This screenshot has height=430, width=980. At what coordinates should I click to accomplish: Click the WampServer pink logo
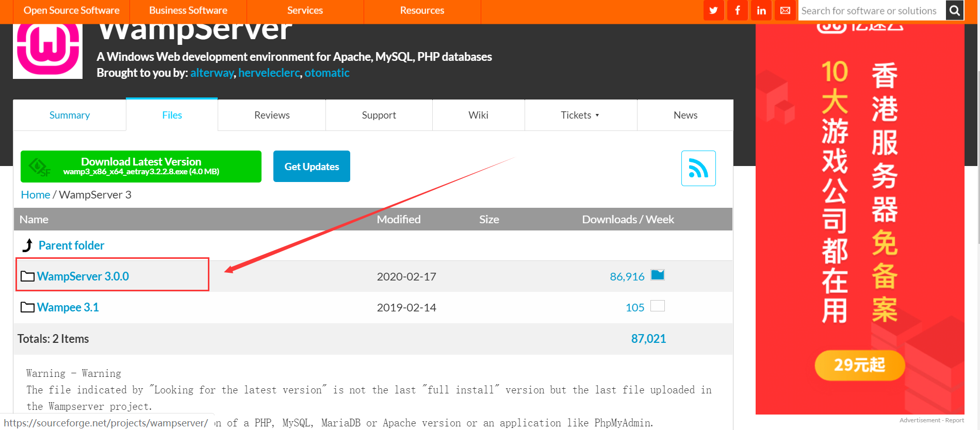47,51
